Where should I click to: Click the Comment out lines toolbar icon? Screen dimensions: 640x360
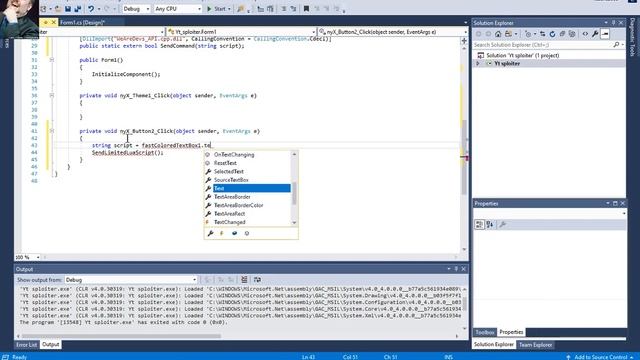tap(283, 9)
